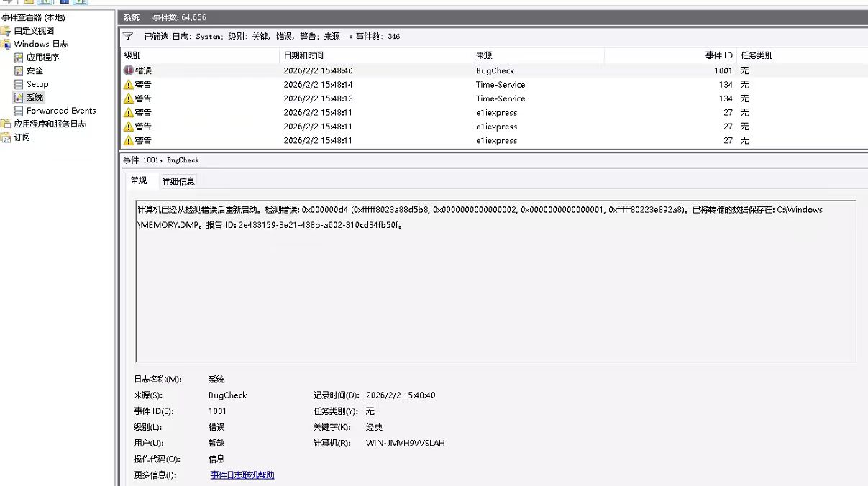Click the filter summary text 已筛选:日志: System
868x486 pixels.
tap(183, 36)
